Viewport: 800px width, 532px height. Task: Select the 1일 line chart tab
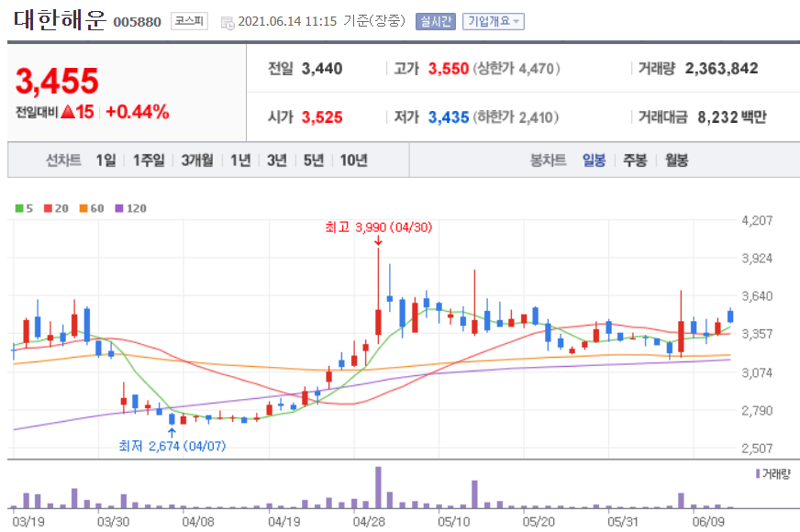pyautogui.click(x=106, y=161)
